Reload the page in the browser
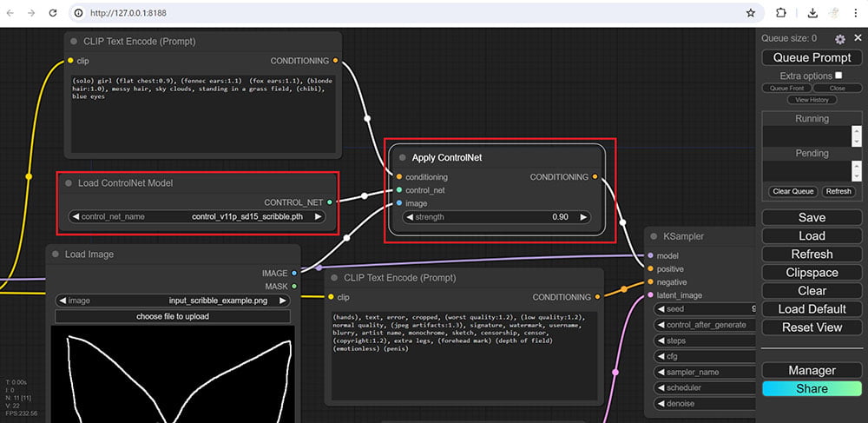Image resolution: width=868 pixels, height=423 pixels. click(x=54, y=13)
